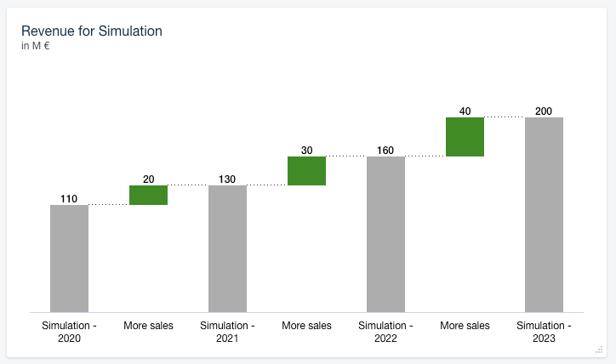
Task: Select the gray Simulation - 2020 bar
Action: (69, 259)
